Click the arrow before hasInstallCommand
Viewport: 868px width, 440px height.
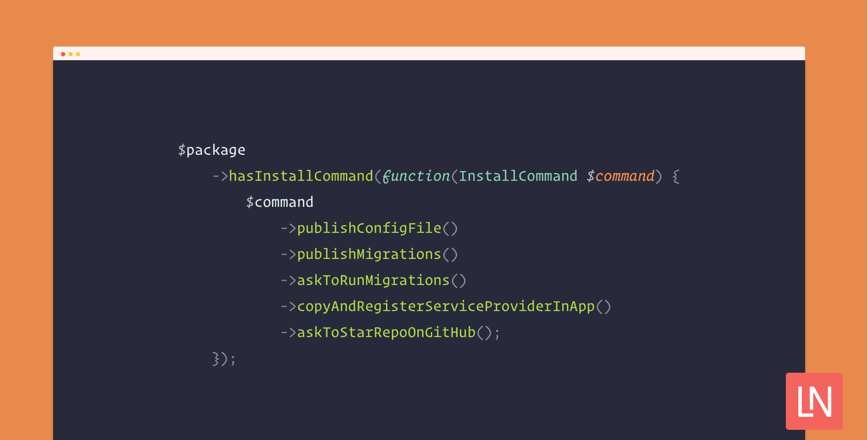pyautogui.click(x=220, y=176)
